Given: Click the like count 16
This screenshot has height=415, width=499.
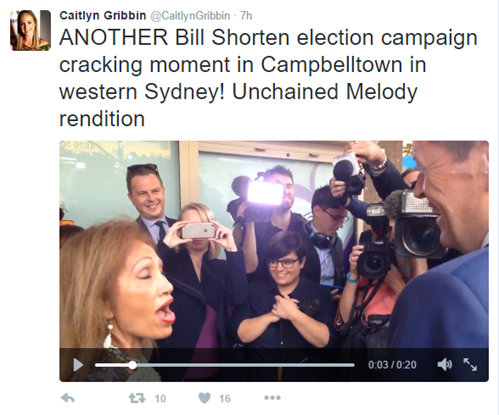Looking at the screenshot, I should pos(225,398).
